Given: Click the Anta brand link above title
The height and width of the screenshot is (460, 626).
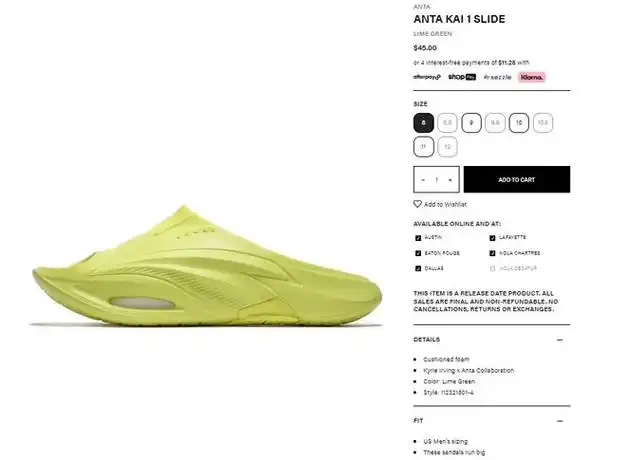Looking at the screenshot, I should pos(422,7).
